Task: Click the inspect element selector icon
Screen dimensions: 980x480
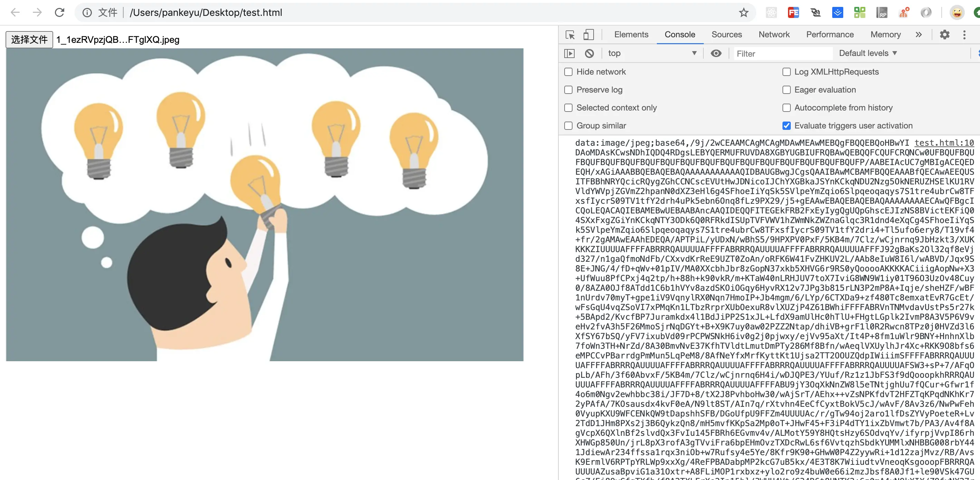Action: [570, 35]
